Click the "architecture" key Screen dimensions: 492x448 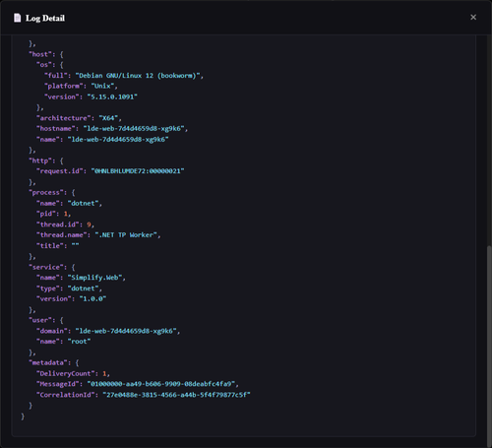click(64, 118)
